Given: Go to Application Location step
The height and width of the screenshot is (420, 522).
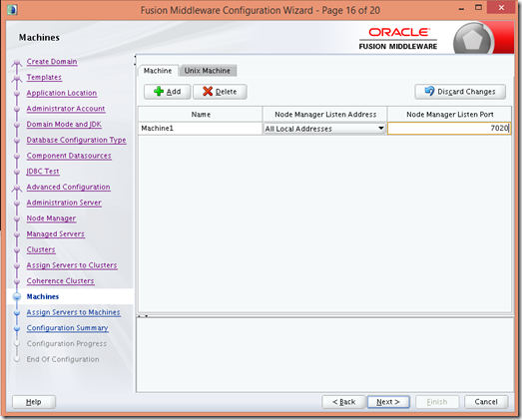Looking at the screenshot, I should [62, 93].
